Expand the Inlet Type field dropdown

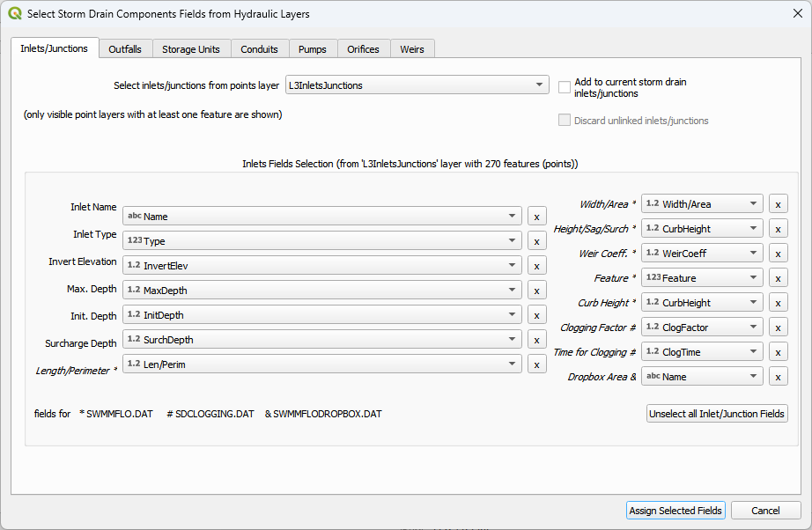pyautogui.click(x=322, y=241)
